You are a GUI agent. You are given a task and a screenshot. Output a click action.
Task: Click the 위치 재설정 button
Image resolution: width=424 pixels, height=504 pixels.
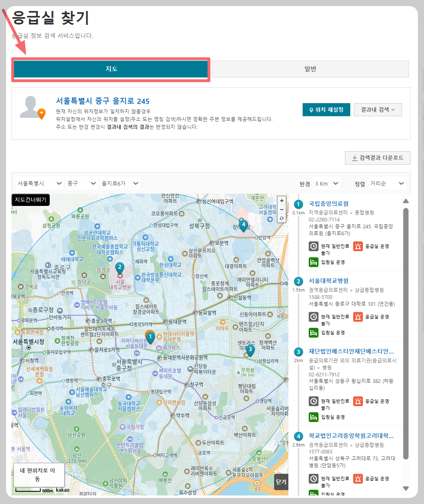[x=326, y=110]
